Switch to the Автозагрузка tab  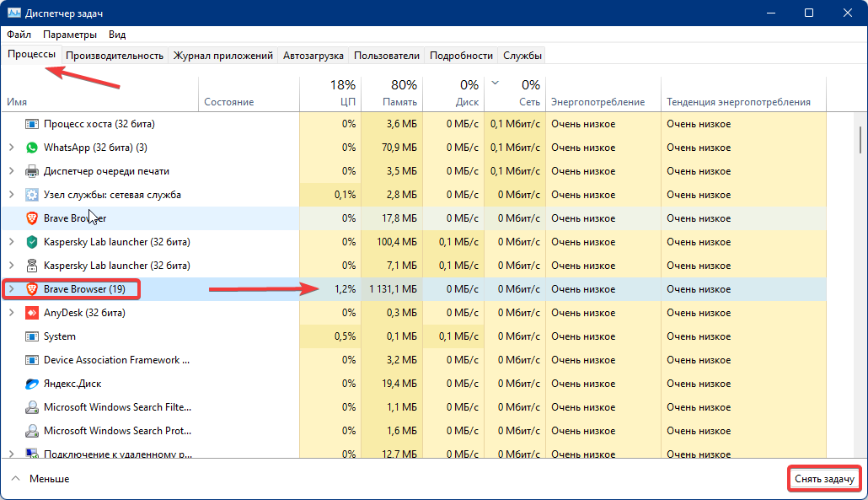point(313,54)
